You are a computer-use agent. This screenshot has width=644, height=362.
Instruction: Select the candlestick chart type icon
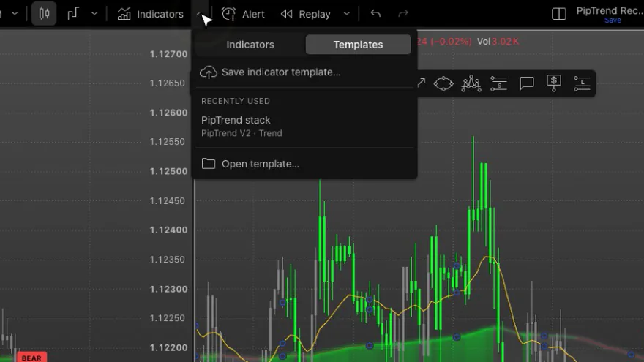click(x=44, y=14)
